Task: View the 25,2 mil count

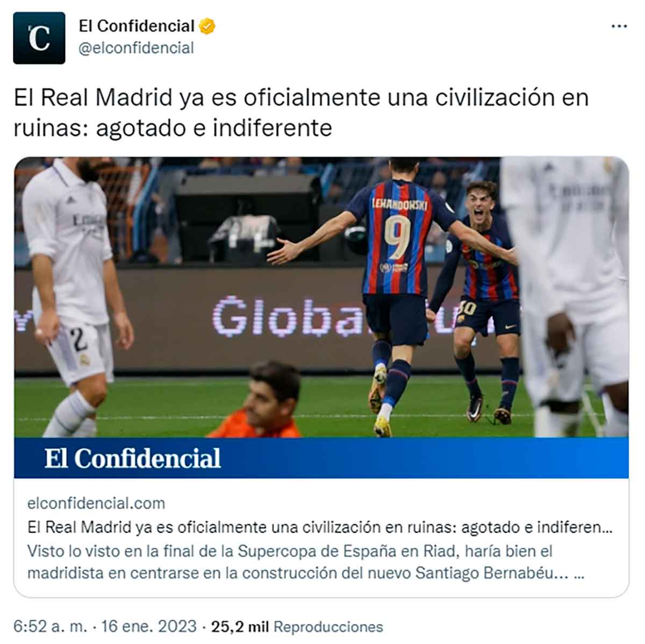Action: coord(240,627)
